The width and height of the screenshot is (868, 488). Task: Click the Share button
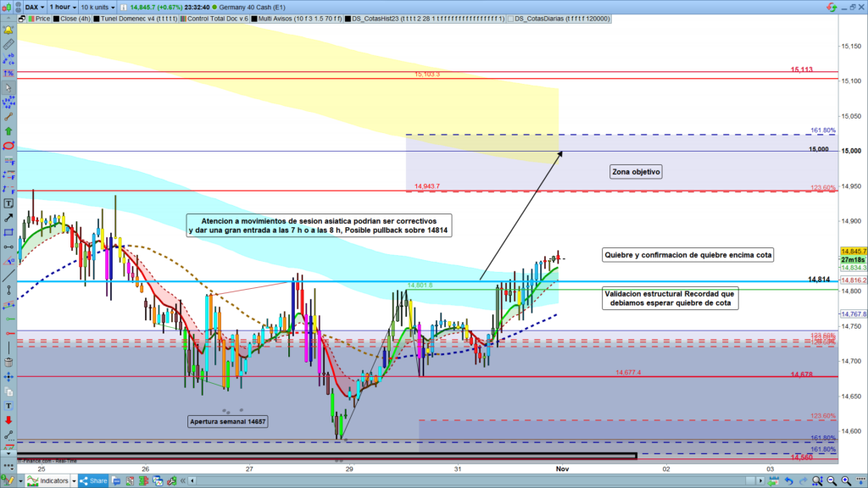(x=92, y=480)
